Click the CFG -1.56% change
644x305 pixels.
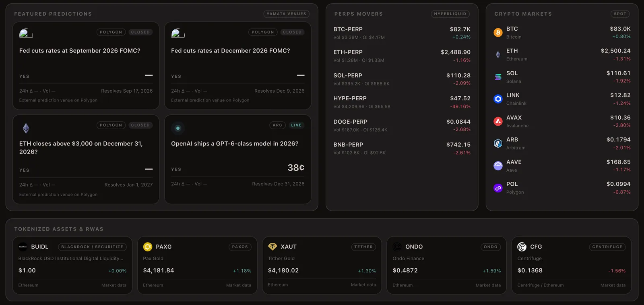[x=617, y=271]
